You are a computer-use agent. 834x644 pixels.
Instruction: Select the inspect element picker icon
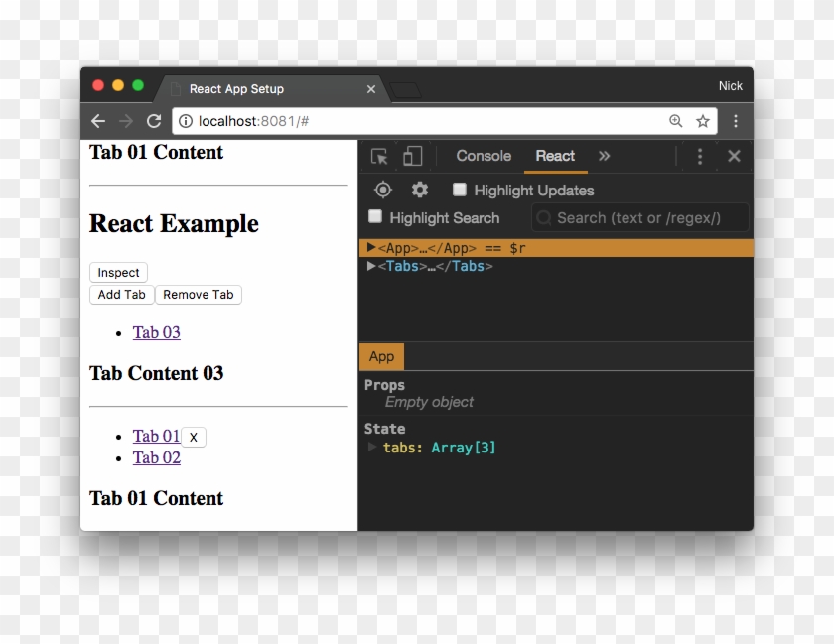click(380, 156)
